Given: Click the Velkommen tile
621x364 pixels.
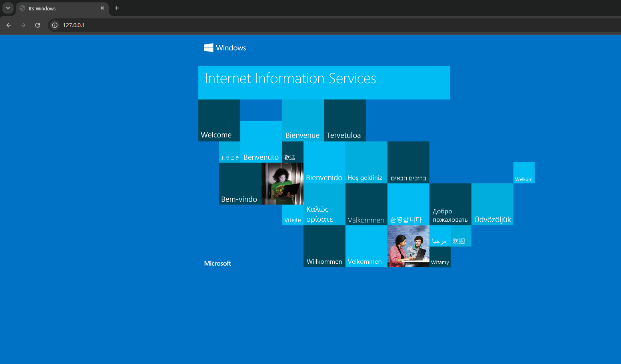Looking at the screenshot, I should pos(366,246).
